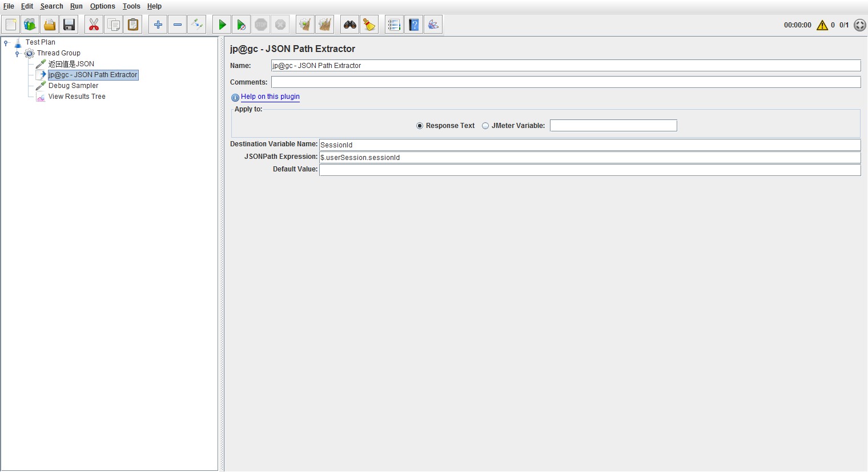Screen dimensions: 868x472
Task: Open the Tools menu
Action: coord(131,6)
